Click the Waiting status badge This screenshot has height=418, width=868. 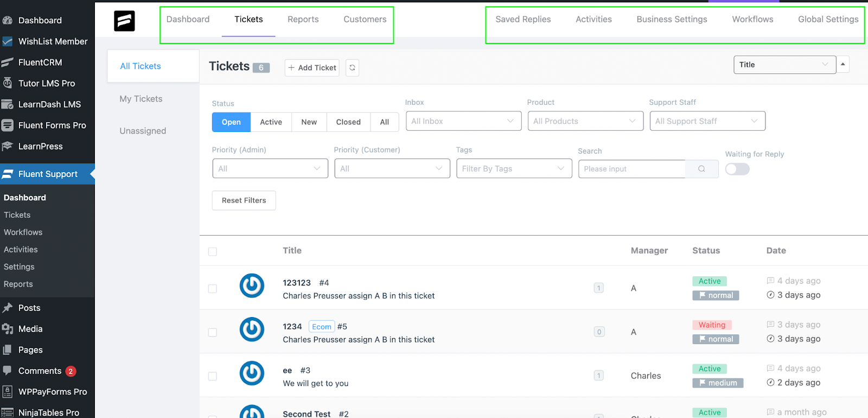[712, 325]
